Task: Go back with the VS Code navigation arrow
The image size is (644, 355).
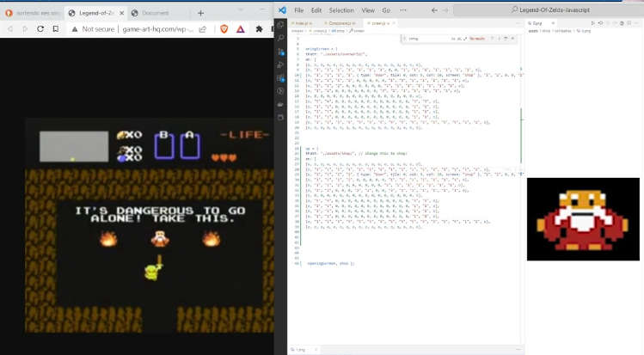Action: click(434, 10)
